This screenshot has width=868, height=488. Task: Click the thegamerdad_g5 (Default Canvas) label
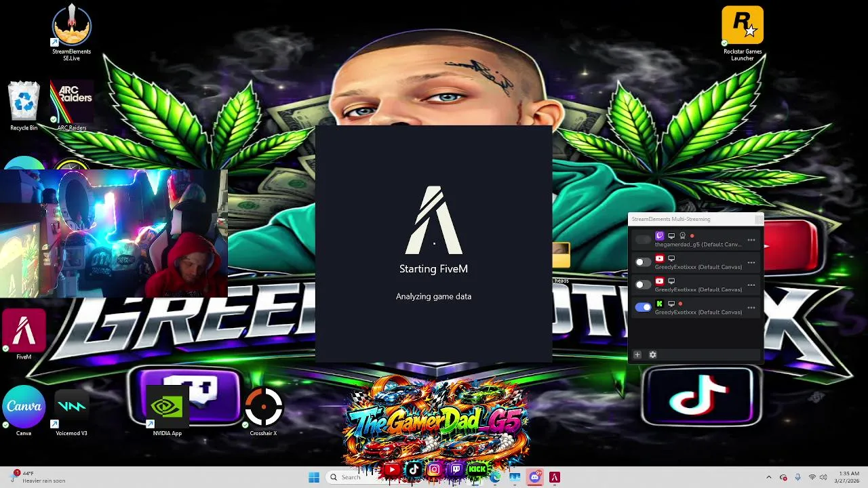point(698,244)
